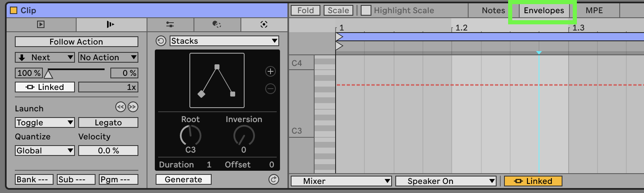This screenshot has width=644, height=193.
Task: Nudge clip launch backward
Action: (120, 107)
